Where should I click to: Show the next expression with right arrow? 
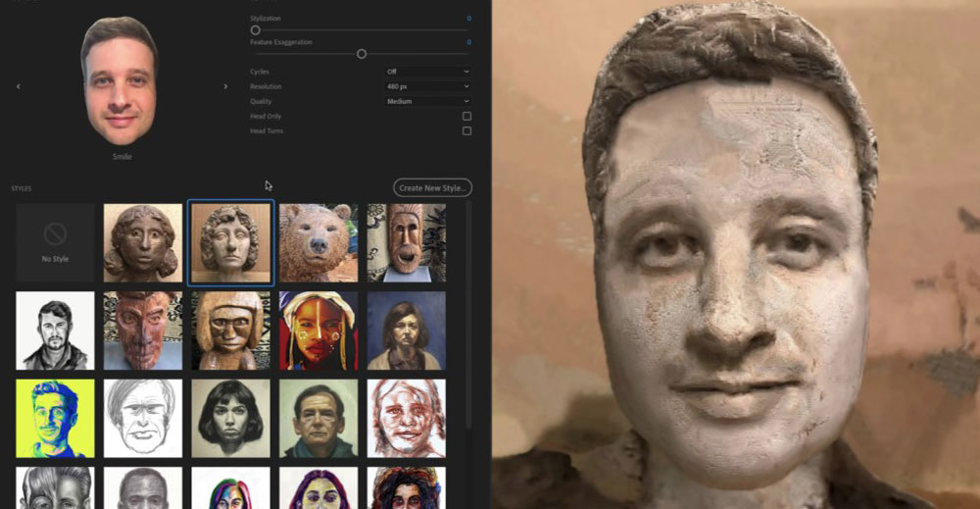click(225, 86)
